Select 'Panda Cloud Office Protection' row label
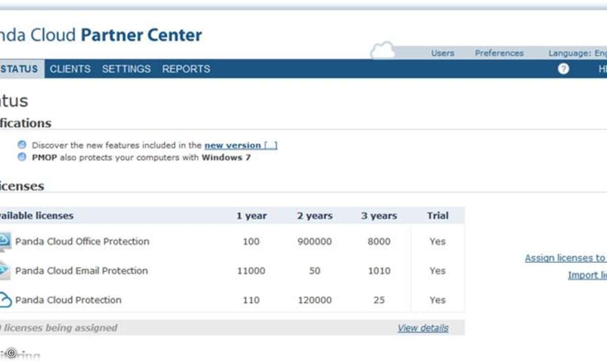Viewport: 607px width, 364px height. (82, 242)
